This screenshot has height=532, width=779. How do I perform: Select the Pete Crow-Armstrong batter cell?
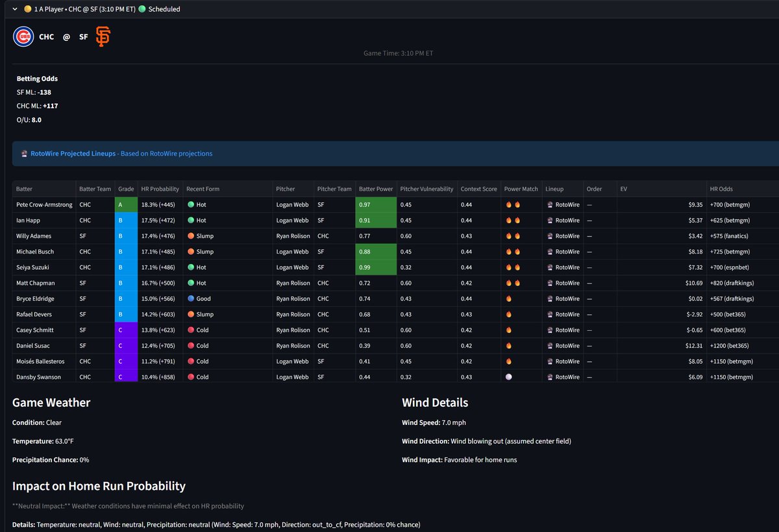pyautogui.click(x=44, y=204)
